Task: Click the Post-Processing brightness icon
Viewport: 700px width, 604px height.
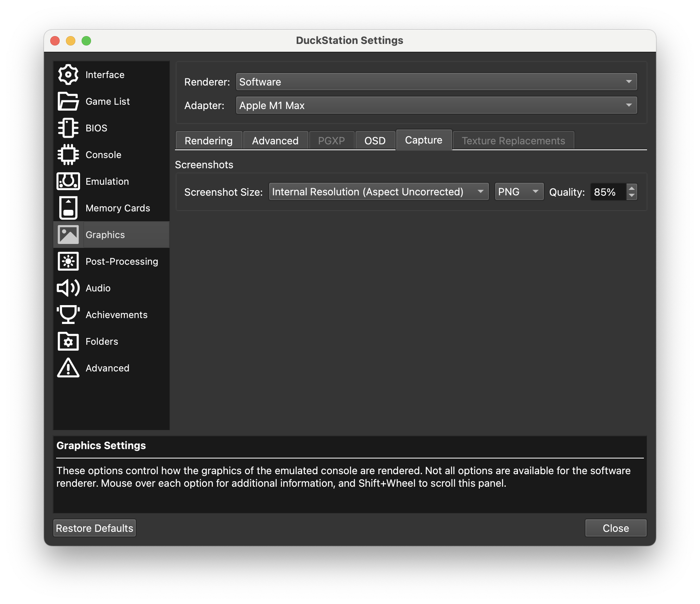Action: pyautogui.click(x=68, y=261)
